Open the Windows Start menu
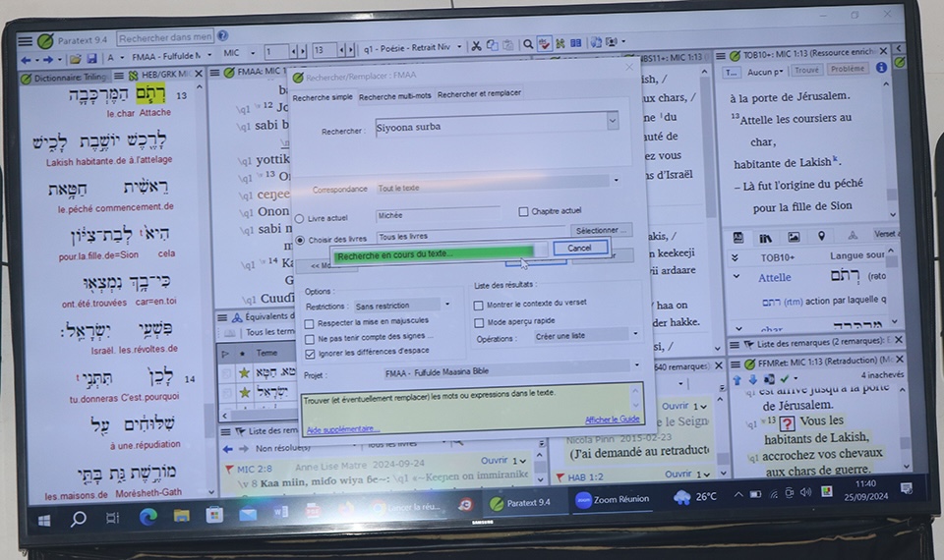The width and height of the screenshot is (944, 560). pos(44,521)
